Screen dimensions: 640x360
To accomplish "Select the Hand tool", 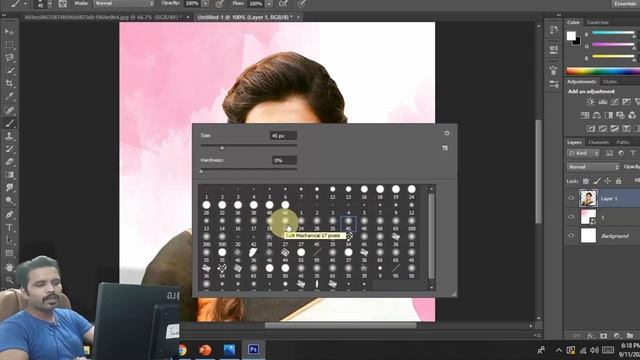I will click(9, 267).
